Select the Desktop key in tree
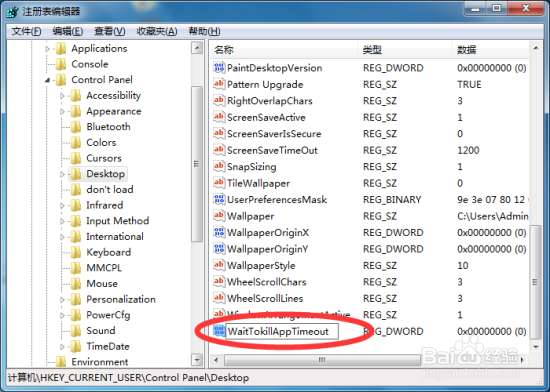 (106, 174)
